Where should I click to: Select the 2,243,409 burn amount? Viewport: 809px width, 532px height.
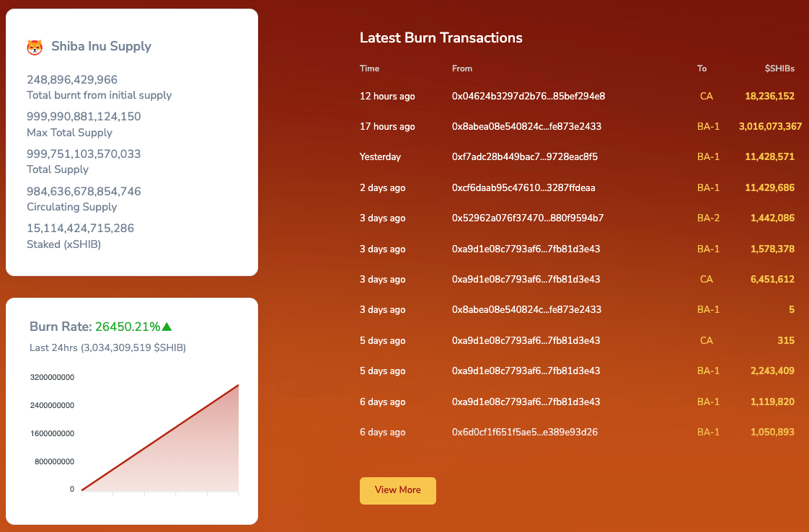(x=772, y=371)
